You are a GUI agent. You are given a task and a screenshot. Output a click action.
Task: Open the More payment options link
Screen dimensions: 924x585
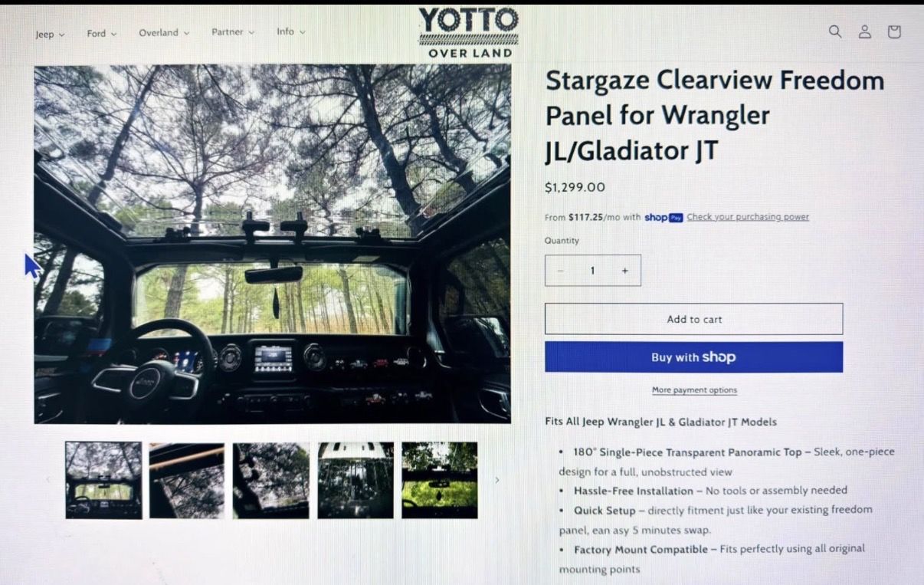[694, 390]
